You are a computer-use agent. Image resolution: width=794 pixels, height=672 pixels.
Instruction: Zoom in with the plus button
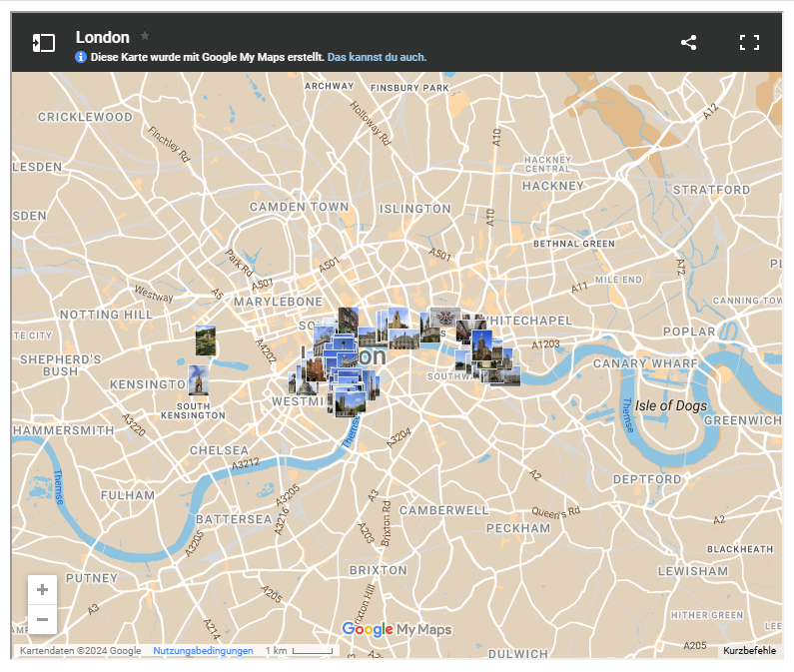pos(42,589)
